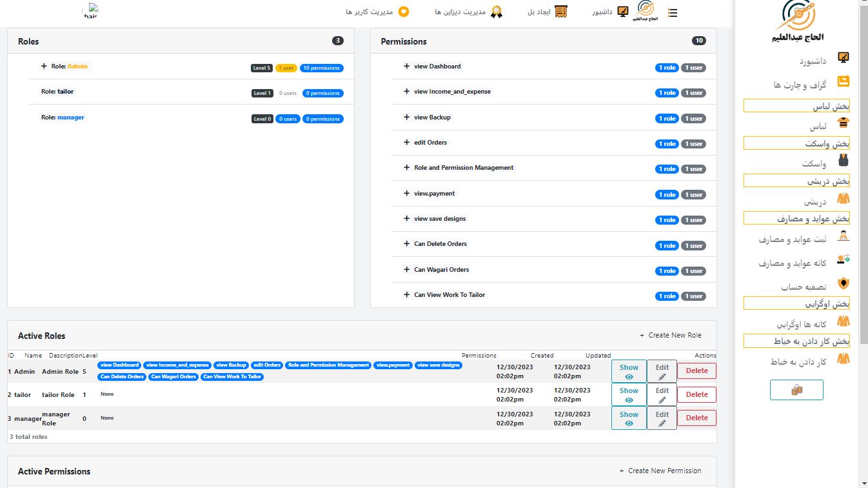Viewport: 868px width, 488px height.
Task: Delete the tailor role
Action: click(696, 394)
